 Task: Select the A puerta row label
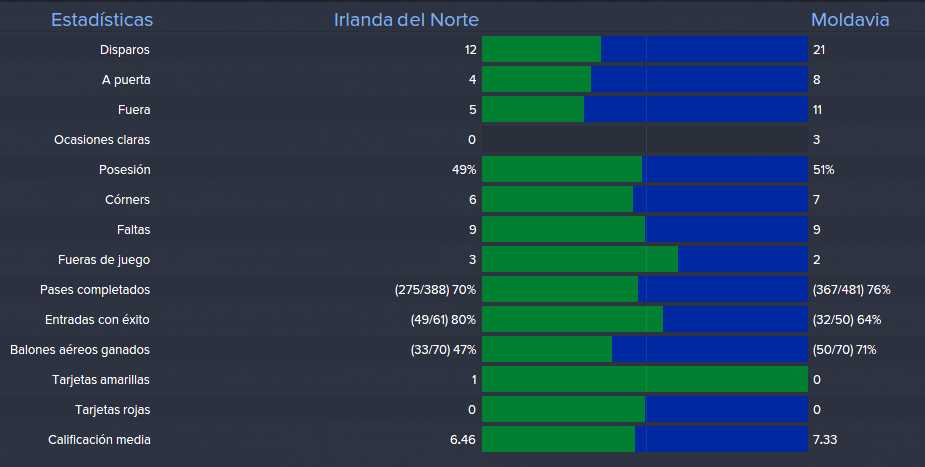click(x=125, y=80)
